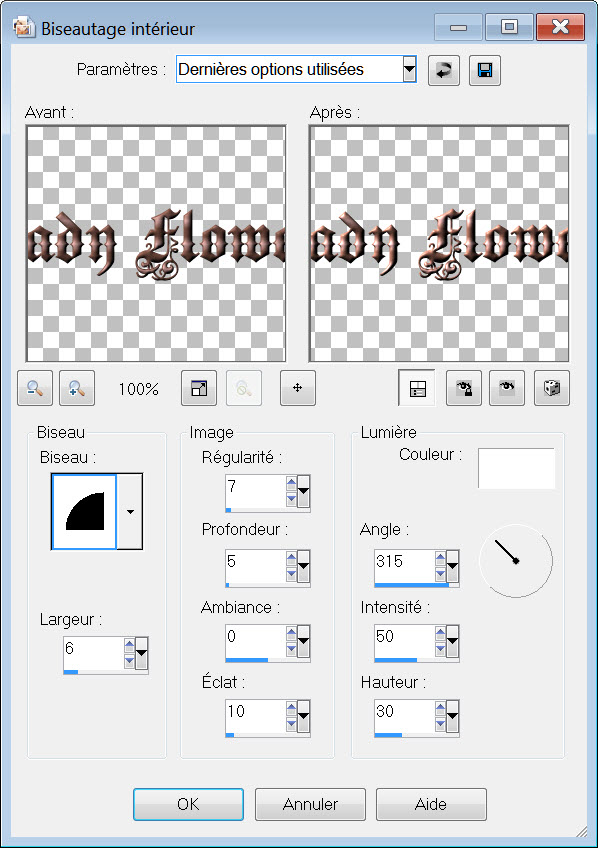The height and width of the screenshot is (848, 598).
Task: Zoom out the preview with the magnifier minus icon
Action: (35, 388)
